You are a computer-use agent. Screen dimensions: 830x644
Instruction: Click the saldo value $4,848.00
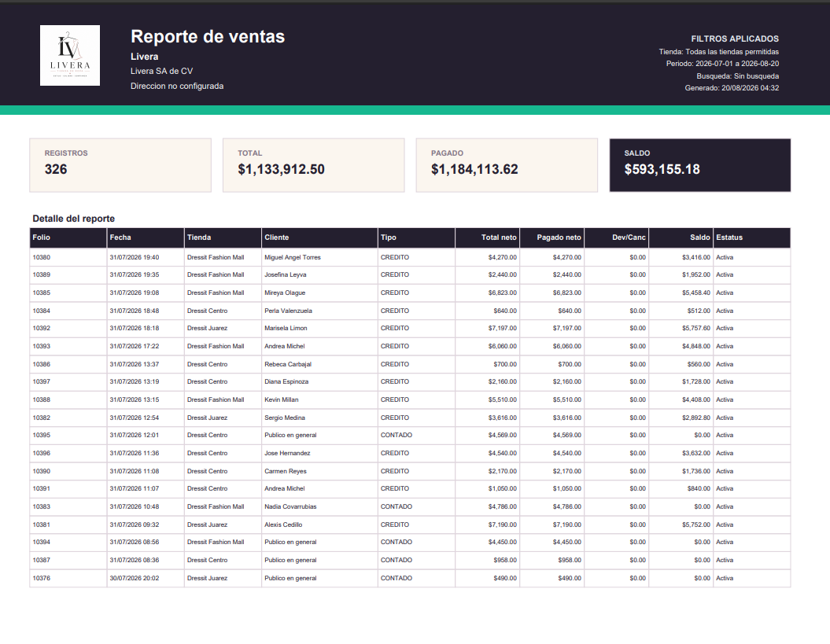click(x=695, y=346)
